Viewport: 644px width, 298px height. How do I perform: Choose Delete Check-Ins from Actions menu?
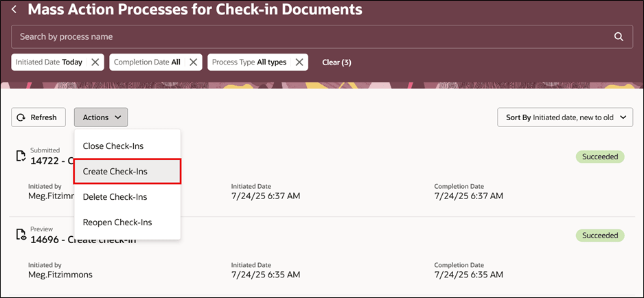click(x=127, y=197)
